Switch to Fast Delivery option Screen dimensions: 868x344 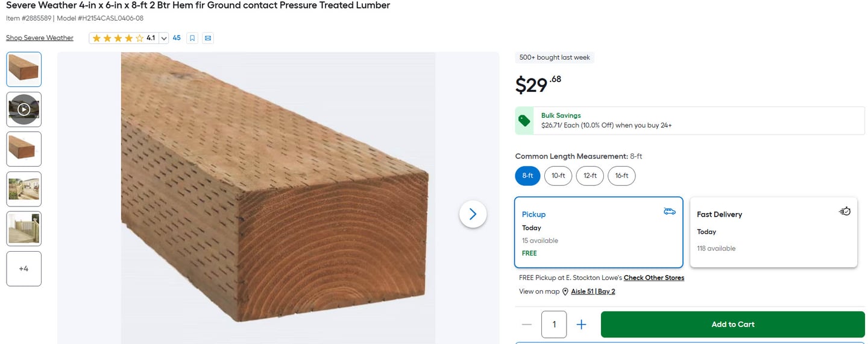pos(773,232)
